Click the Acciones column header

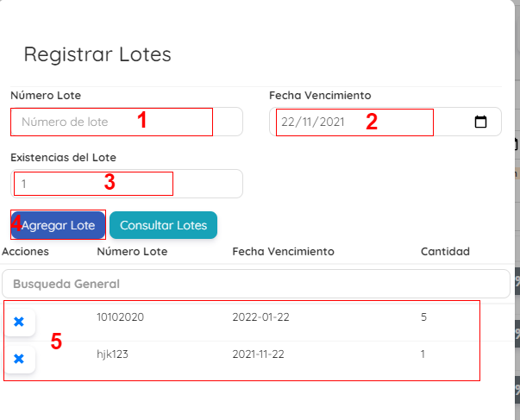(x=26, y=252)
